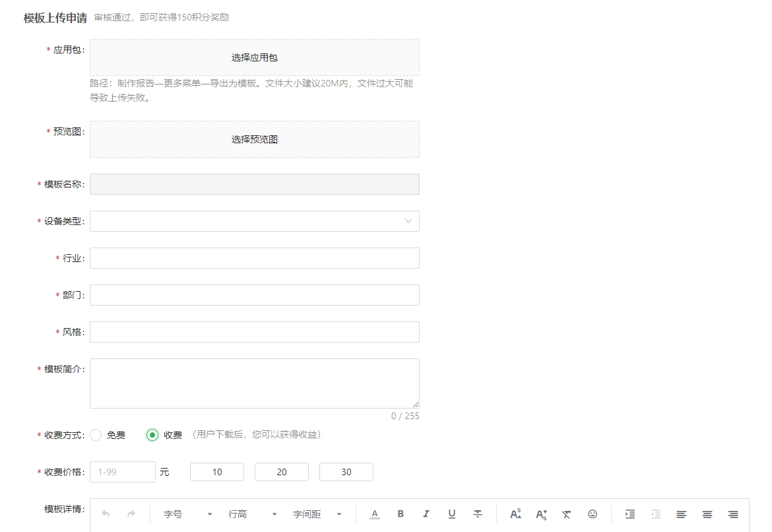Click the superscript icon
772x532 pixels.
click(x=515, y=514)
